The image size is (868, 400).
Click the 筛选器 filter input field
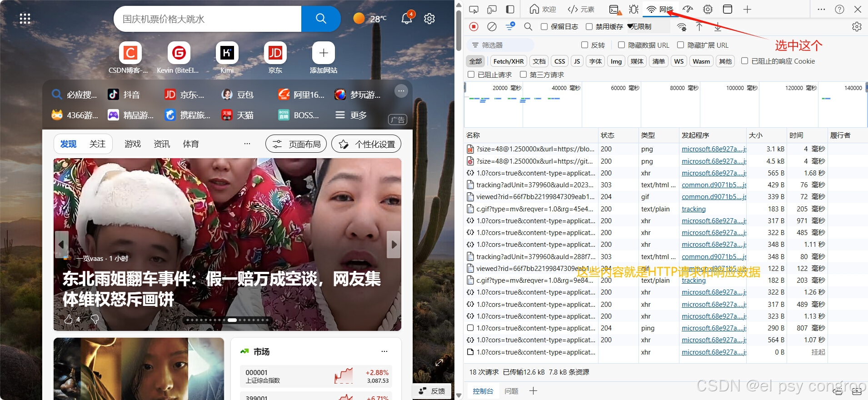[x=500, y=45]
